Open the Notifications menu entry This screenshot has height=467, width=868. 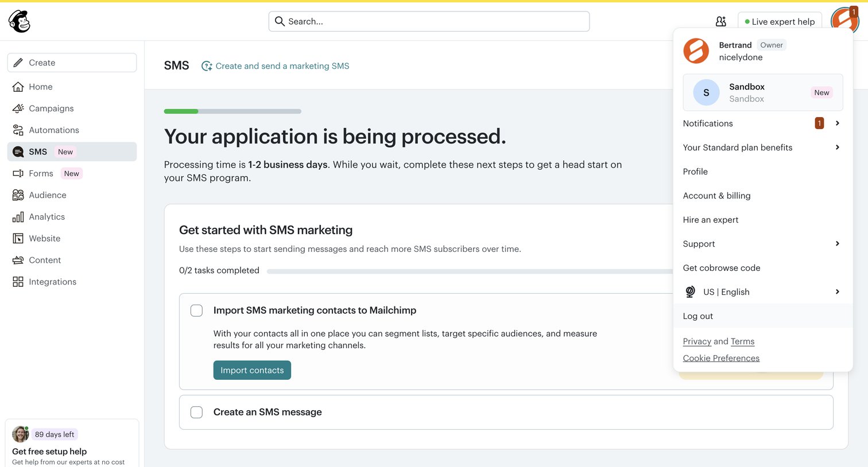click(x=763, y=123)
